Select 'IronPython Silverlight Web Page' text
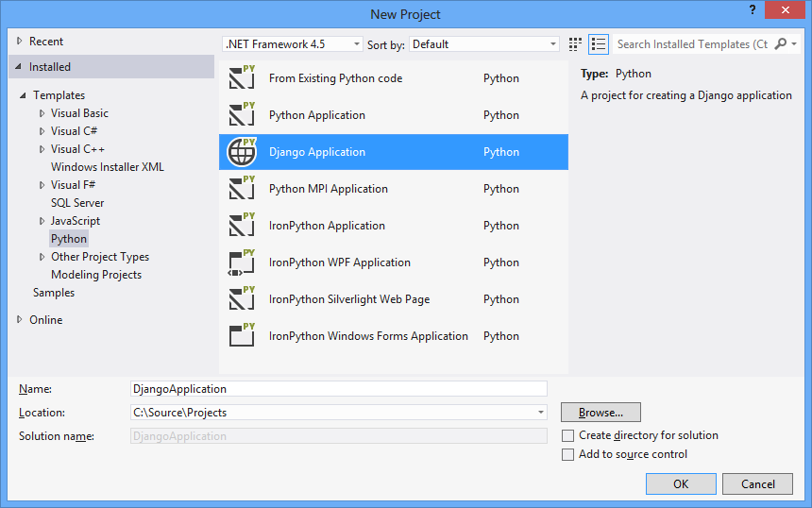The image size is (812, 508). point(349,299)
